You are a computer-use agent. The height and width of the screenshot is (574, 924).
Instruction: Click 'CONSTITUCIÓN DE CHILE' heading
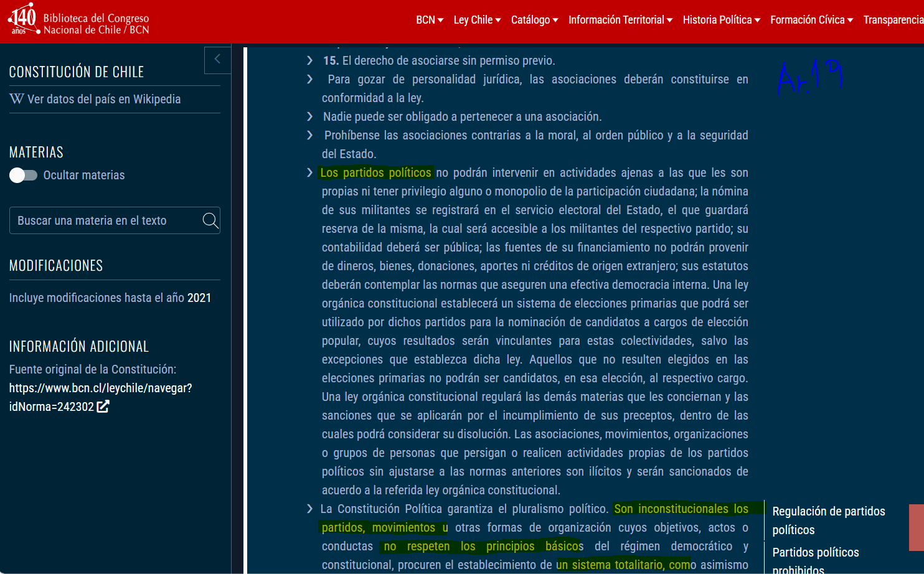[x=77, y=72]
